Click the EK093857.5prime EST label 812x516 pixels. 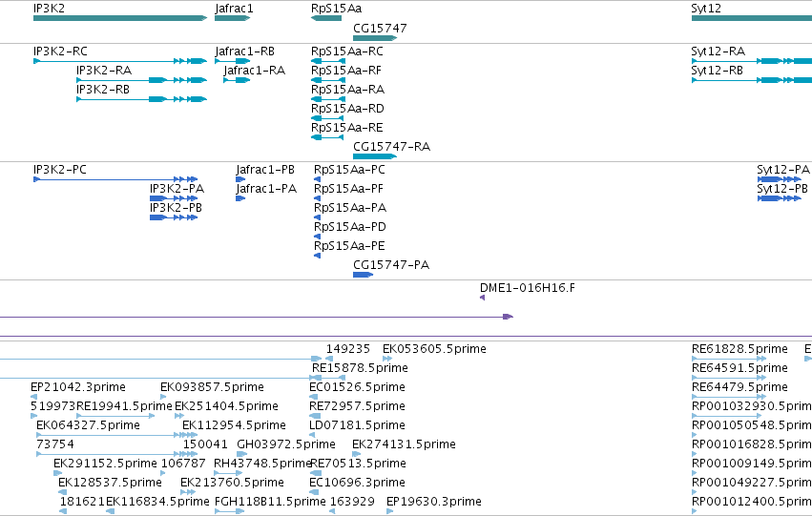pos(212,387)
